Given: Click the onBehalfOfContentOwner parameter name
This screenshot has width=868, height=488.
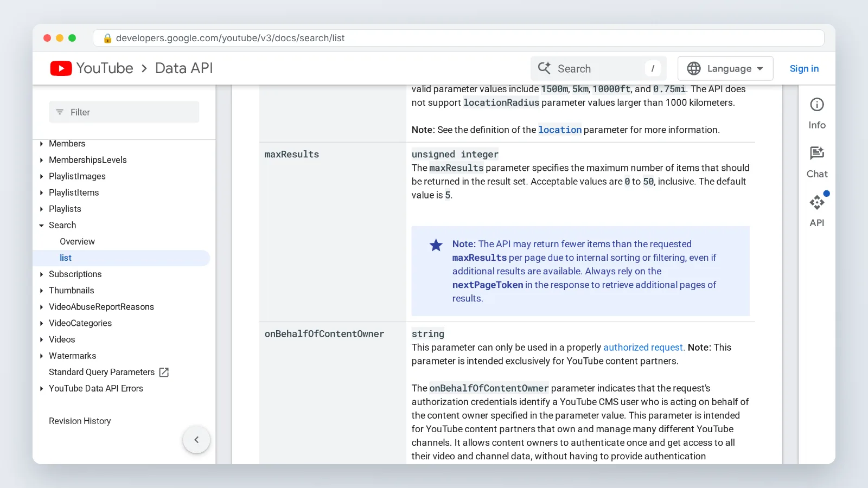Looking at the screenshot, I should tap(324, 334).
